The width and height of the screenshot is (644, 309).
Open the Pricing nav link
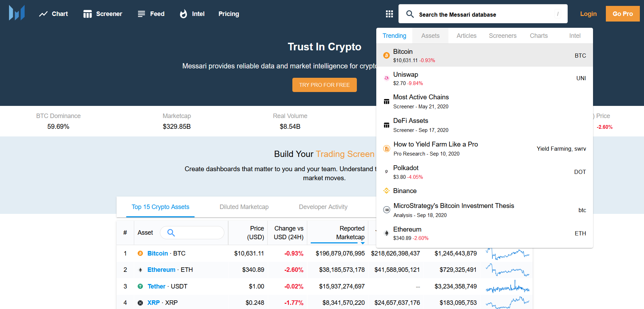[x=229, y=14]
